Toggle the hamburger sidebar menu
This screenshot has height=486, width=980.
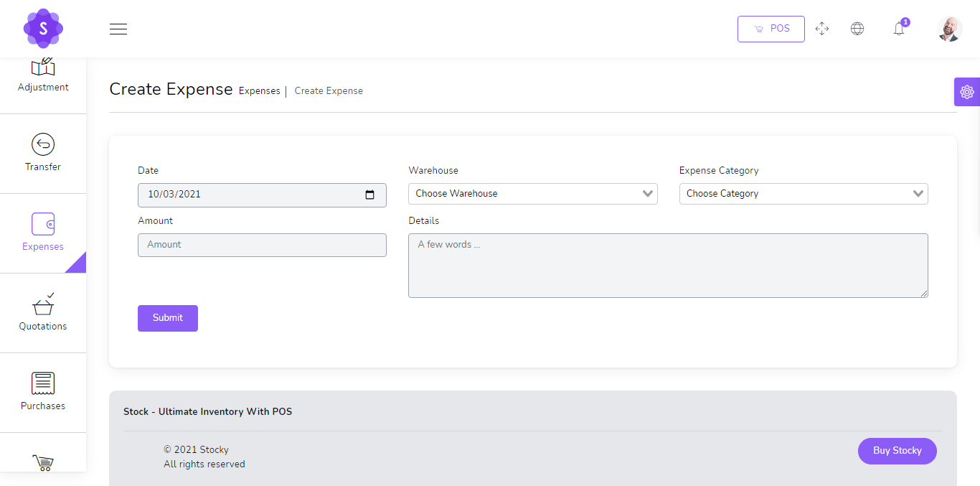pyautogui.click(x=118, y=29)
